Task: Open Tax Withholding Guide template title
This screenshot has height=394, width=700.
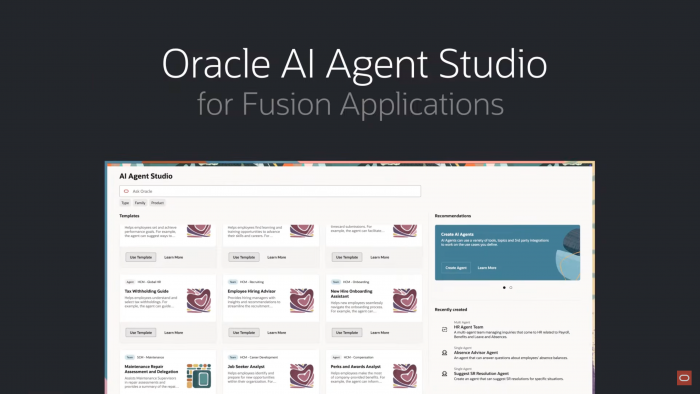Action: (x=146, y=291)
